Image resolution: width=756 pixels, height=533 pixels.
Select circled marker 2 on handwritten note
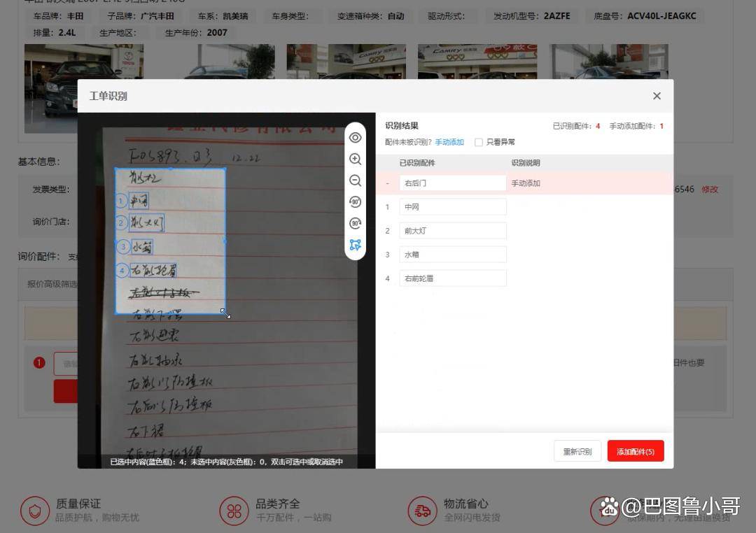click(x=121, y=222)
